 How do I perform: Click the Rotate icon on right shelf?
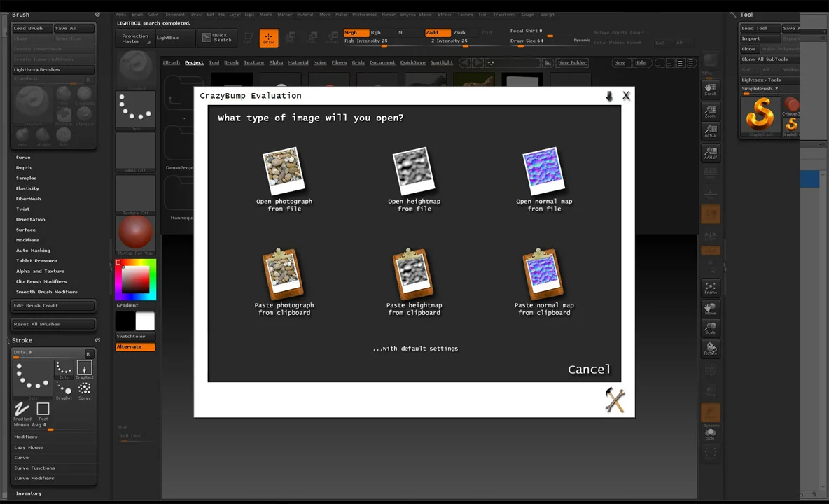click(711, 348)
